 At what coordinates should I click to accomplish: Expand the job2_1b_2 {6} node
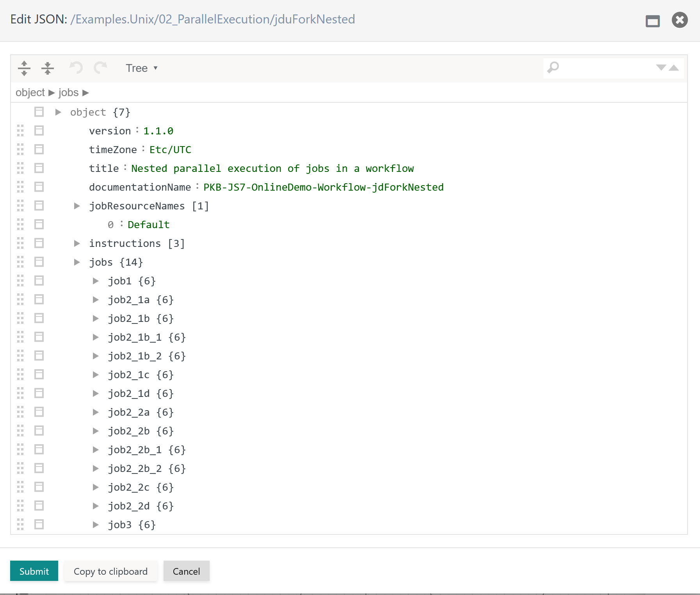click(96, 356)
